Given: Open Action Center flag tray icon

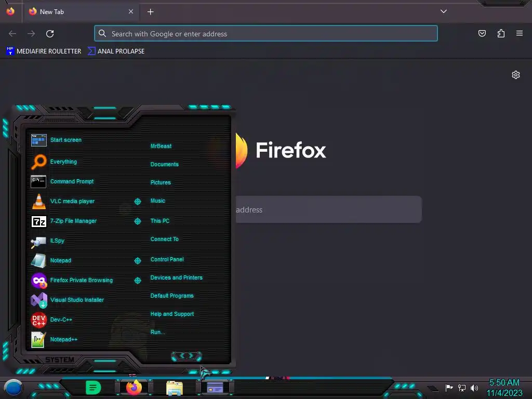Looking at the screenshot, I should (x=449, y=388).
